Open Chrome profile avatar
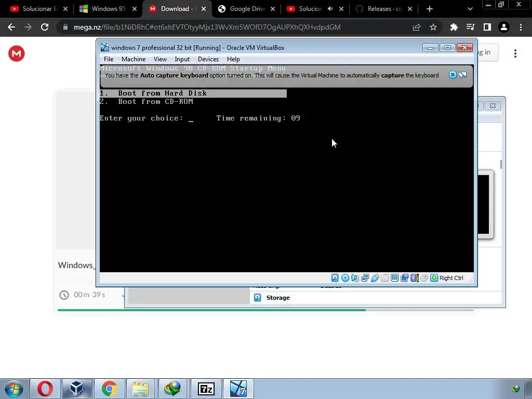 click(504, 27)
